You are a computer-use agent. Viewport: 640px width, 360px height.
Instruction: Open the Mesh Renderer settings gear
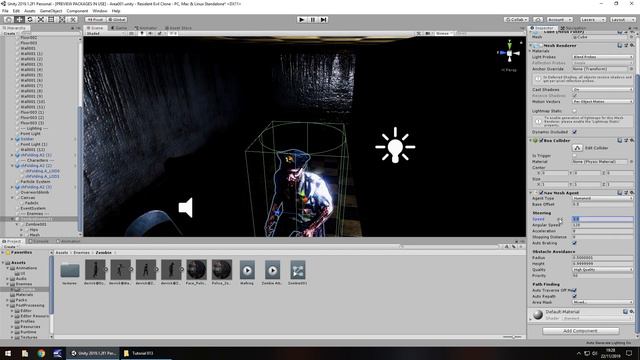point(632,45)
